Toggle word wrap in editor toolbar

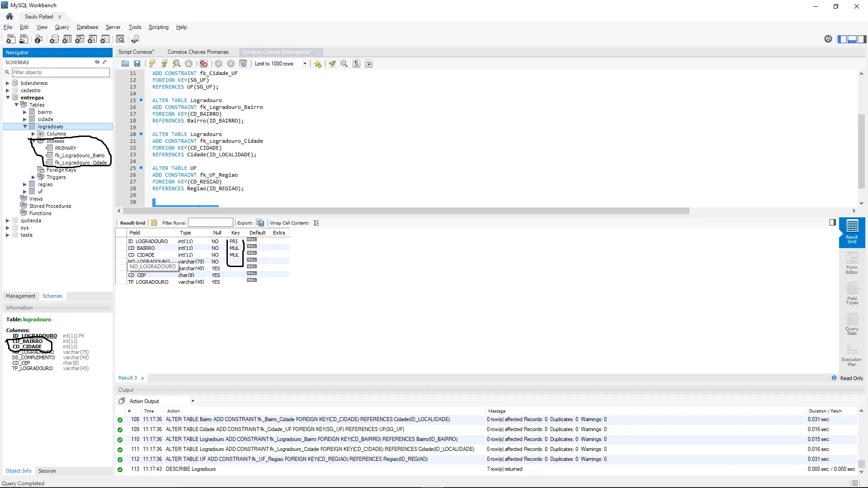tap(369, 64)
